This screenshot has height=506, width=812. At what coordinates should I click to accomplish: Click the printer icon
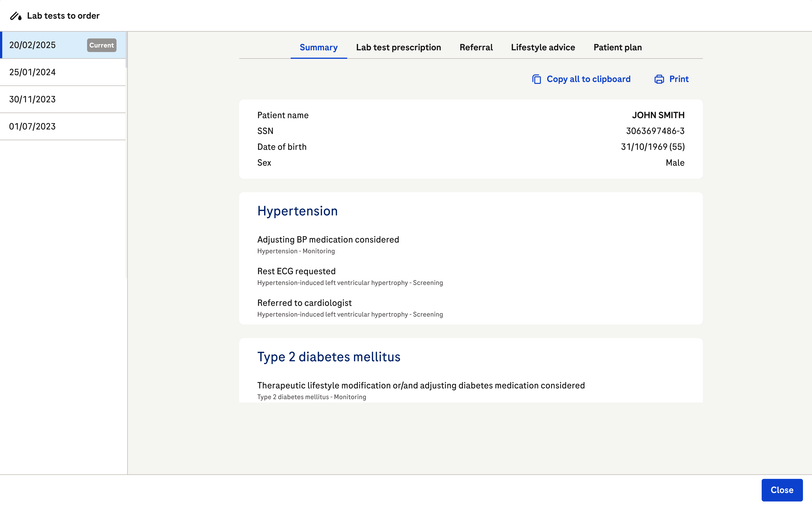(659, 79)
